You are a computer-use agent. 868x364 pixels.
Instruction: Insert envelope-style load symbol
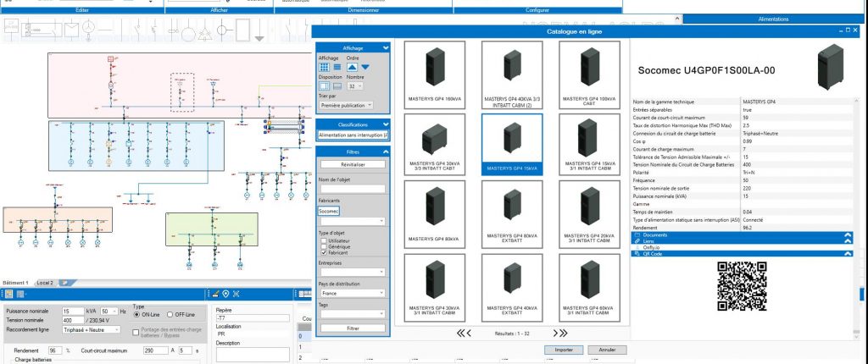[x=71, y=29]
